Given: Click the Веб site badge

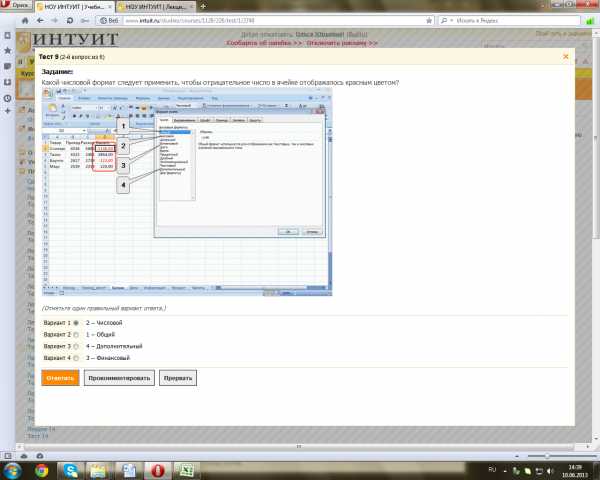Looking at the screenshot, I should (109, 20).
